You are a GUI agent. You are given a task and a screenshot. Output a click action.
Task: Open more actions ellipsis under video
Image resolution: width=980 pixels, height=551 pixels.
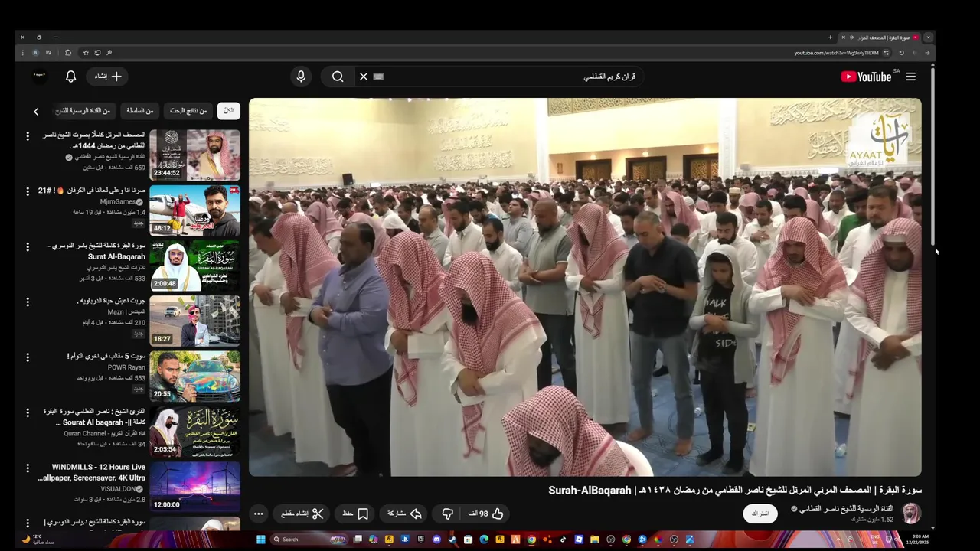tap(259, 514)
